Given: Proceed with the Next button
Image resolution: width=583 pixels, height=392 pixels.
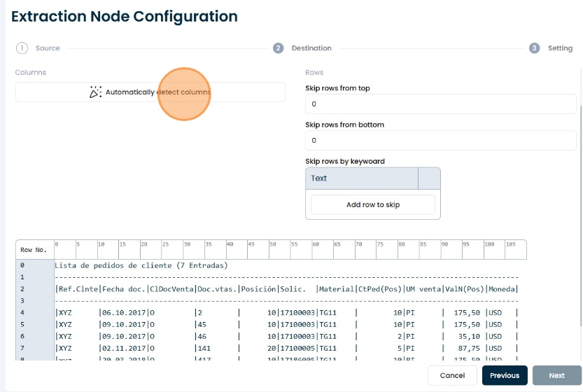Looking at the screenshot, I should [x=556, y=375].
